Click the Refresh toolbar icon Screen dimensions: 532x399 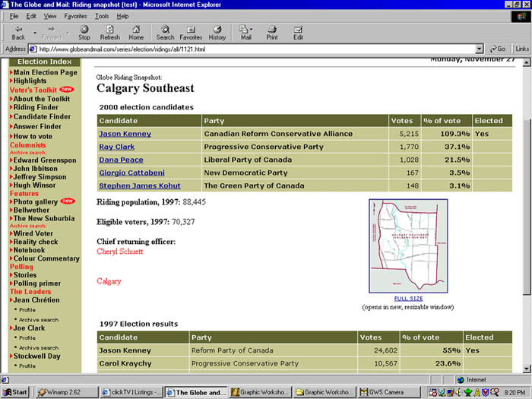point(110,33)
